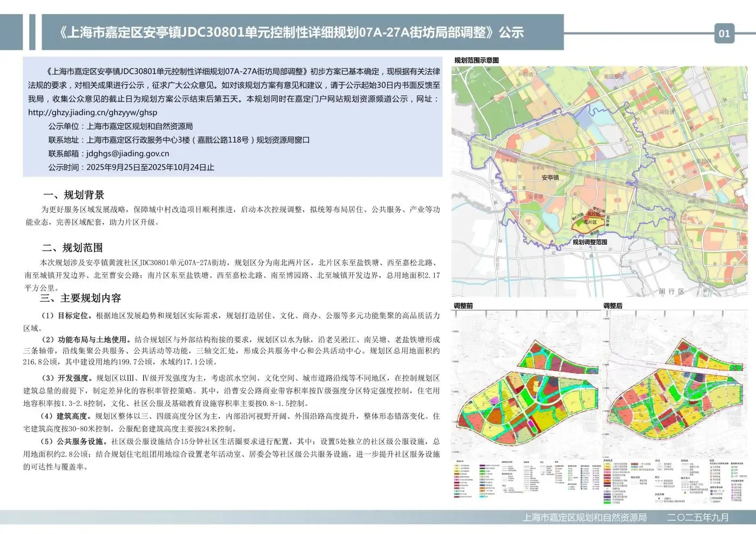Click the 闵行区 label on overview map
This screenshot has height=534, width=756.
(671, 292)
